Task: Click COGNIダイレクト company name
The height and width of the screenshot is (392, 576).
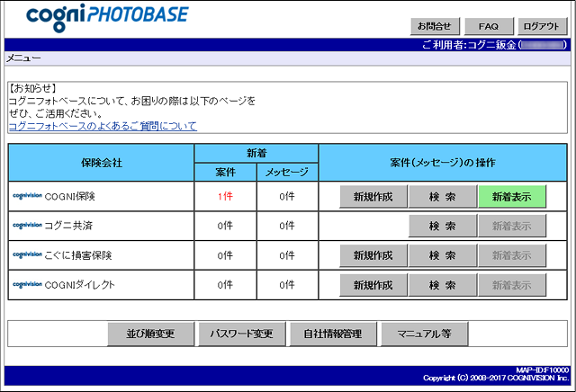Action: [80, 284]
